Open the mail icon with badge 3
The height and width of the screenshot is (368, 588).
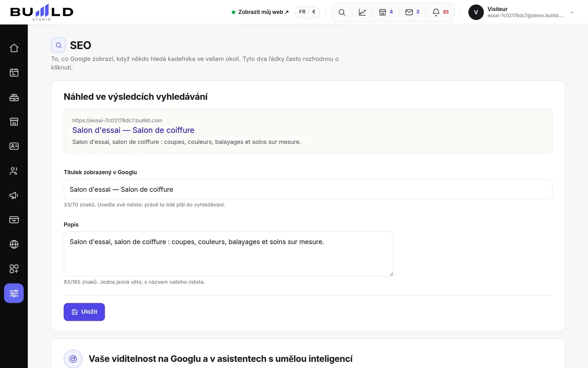(x=412, y=12)
